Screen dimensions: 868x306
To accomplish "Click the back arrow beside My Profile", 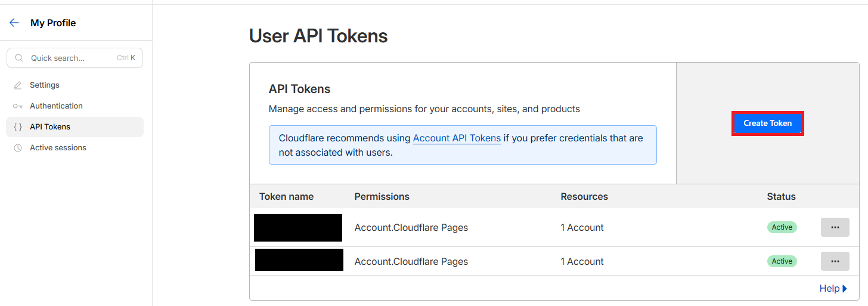I will 14,23.
